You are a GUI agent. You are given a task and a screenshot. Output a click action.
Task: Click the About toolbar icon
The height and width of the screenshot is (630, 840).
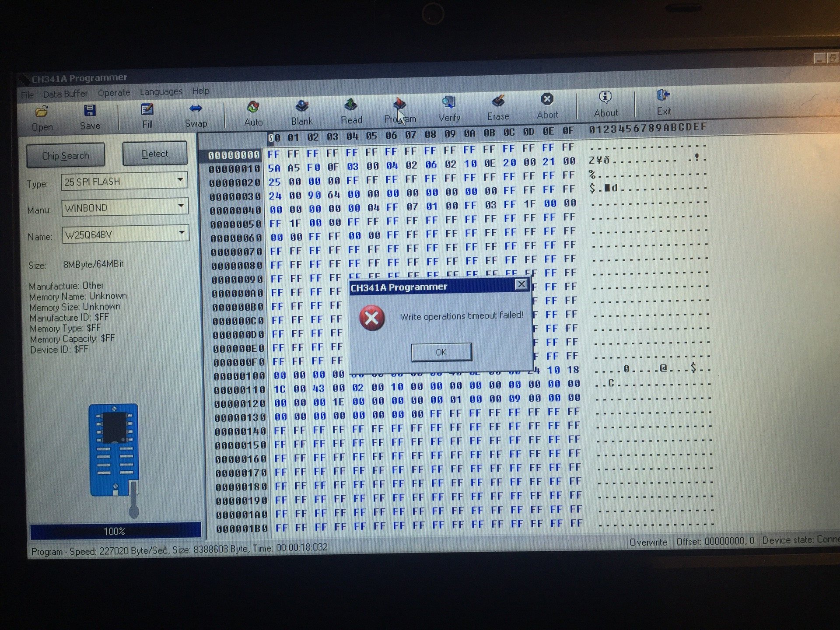[x=605, y=104]
